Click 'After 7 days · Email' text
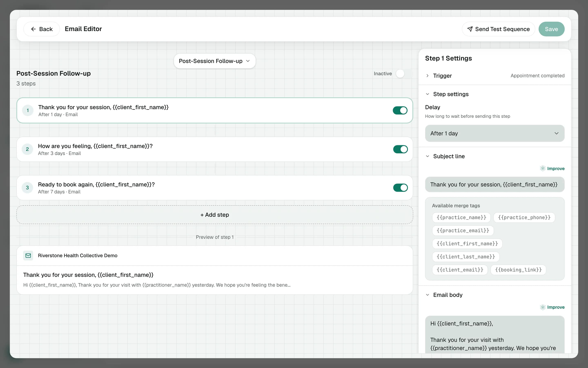The height and width of the screenshot is (368, 588). point(59,192)
